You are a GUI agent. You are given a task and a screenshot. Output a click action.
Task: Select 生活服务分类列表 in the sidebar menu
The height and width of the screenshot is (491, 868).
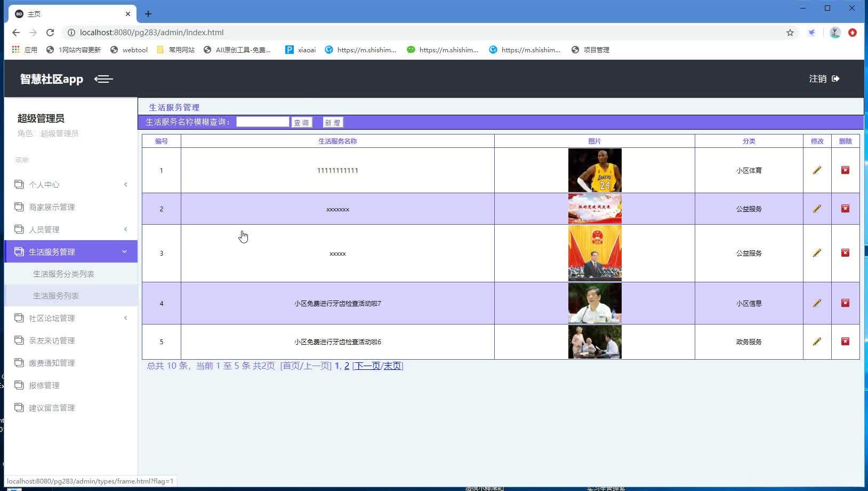coord(64,273)
